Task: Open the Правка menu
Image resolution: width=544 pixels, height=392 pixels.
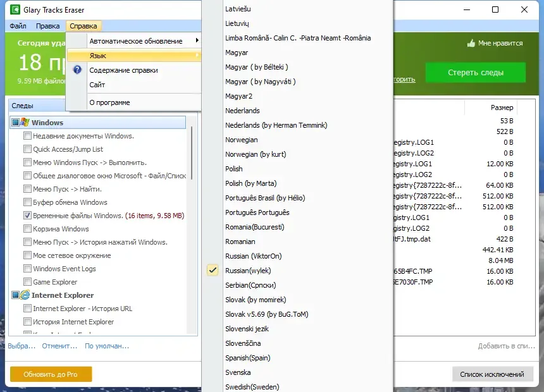Action: 48,26
